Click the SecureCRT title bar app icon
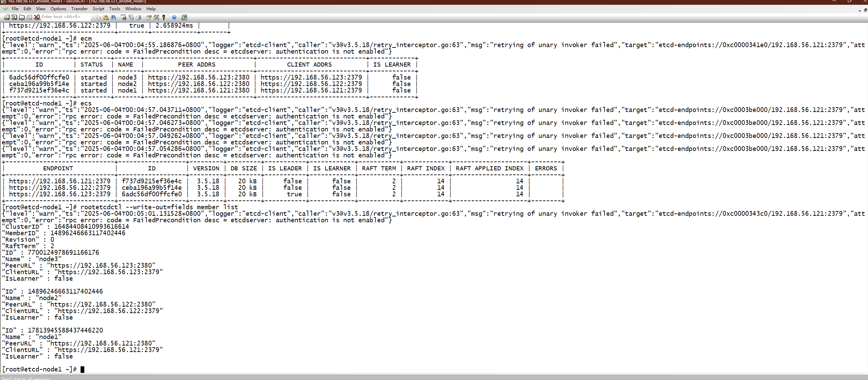This screenshot has height=380, width=868. pos(3,2)
